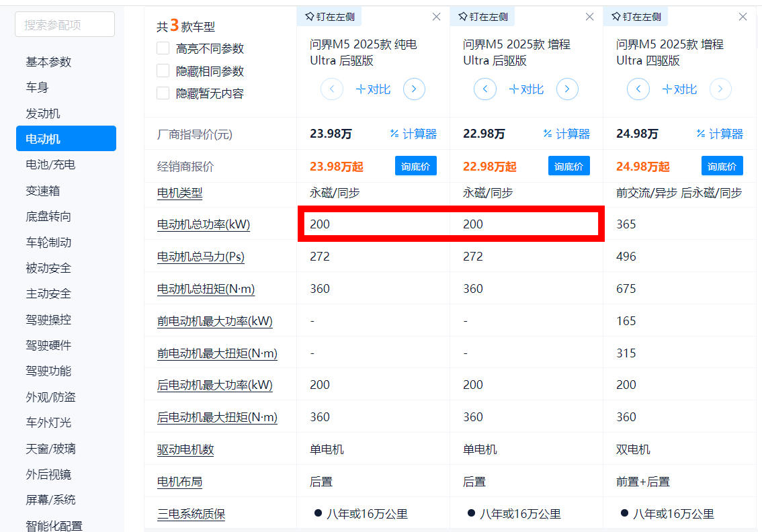Open 电动机总功率(kW) parameter explanation
Viewport: 762px width, 532px height.
pos(204,224)
